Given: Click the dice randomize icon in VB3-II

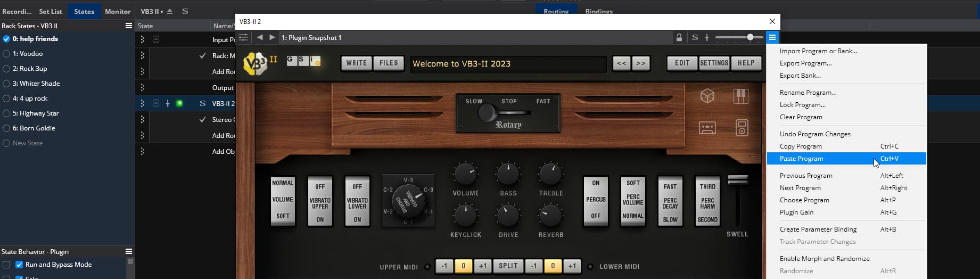Looking at the screenshot, I should pos(707,96).
